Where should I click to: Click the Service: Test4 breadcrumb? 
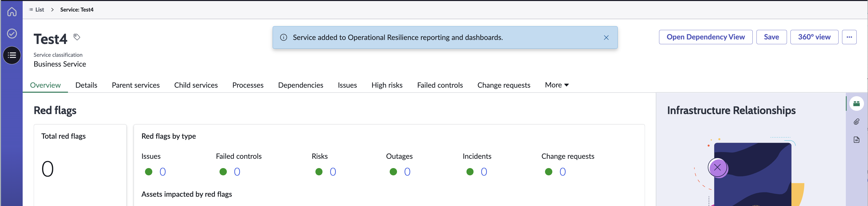(77, 10)
